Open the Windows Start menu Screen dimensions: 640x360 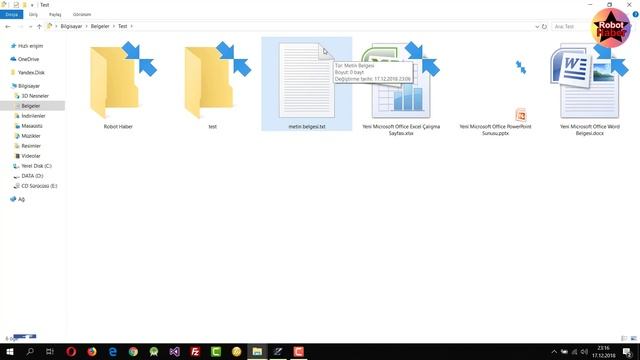10,351
